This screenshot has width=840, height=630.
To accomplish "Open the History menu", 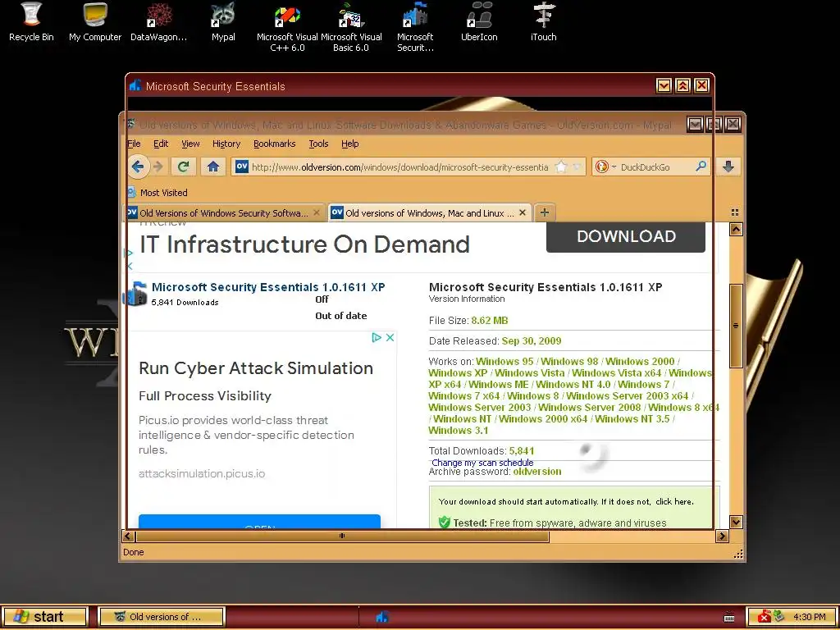I will pyautogui.click(x=226, y=144).
